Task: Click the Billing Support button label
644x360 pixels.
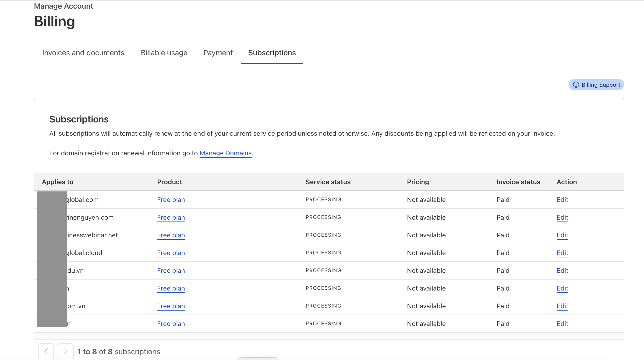Action: (601, 85)
